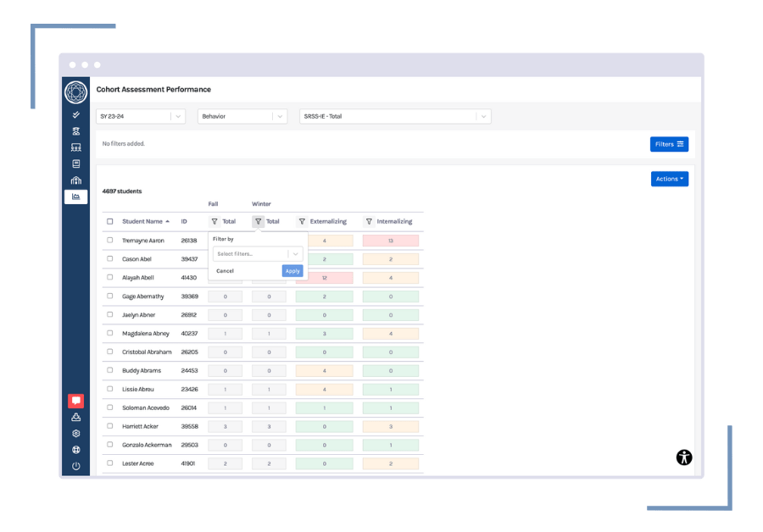Click ID 41901 for Lester Acree
The height and width of the screenshot is (532, 763).
pos(188,463)
